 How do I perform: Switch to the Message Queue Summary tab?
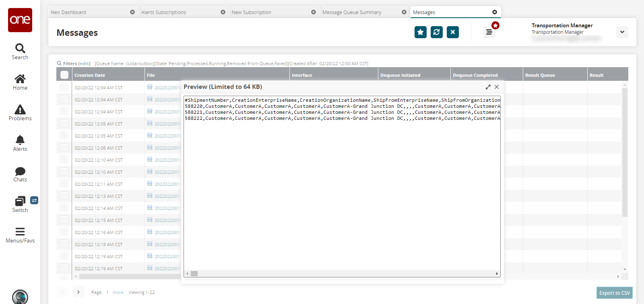[x=352, y=12]
